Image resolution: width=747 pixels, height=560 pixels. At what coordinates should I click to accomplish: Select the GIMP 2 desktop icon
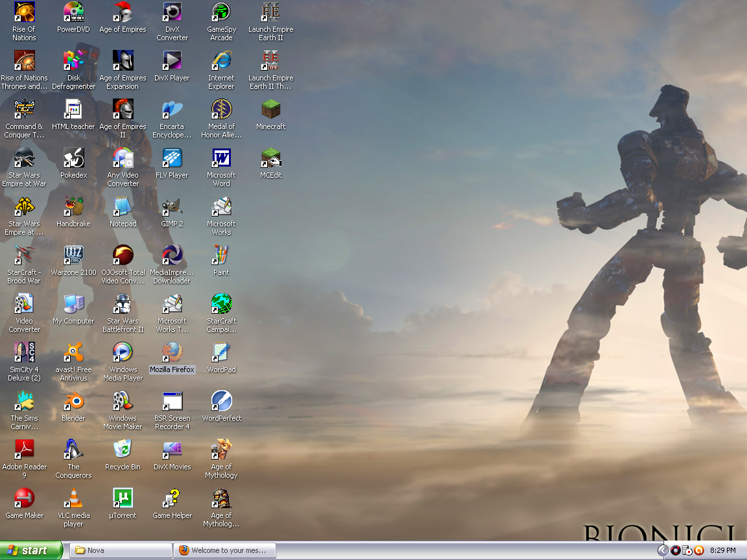[172, 208]
